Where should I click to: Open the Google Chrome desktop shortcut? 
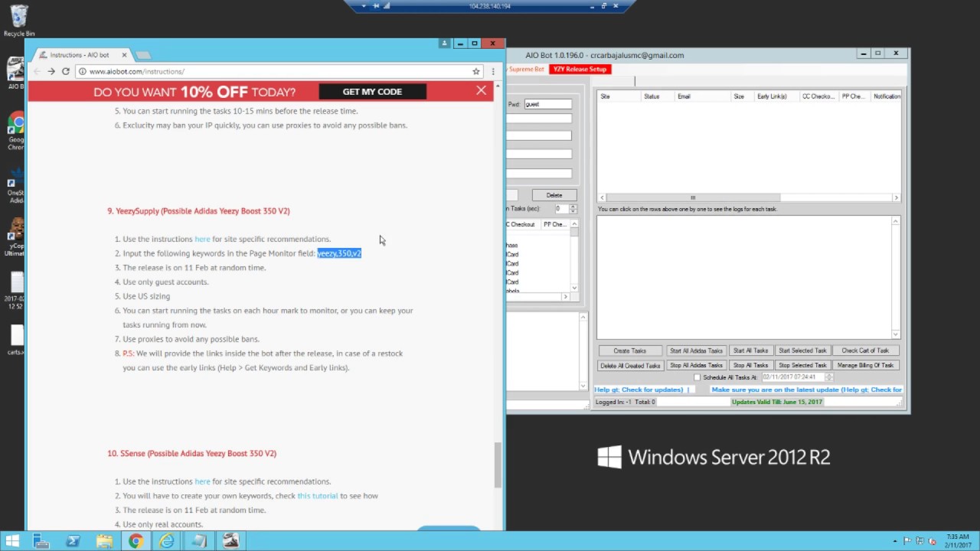pos(15,130)
